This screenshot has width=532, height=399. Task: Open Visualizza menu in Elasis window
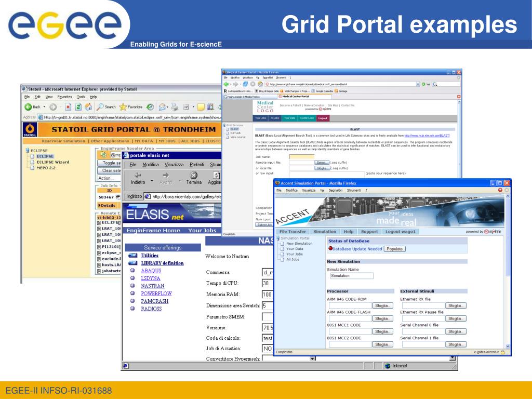(x=174, y=165)
